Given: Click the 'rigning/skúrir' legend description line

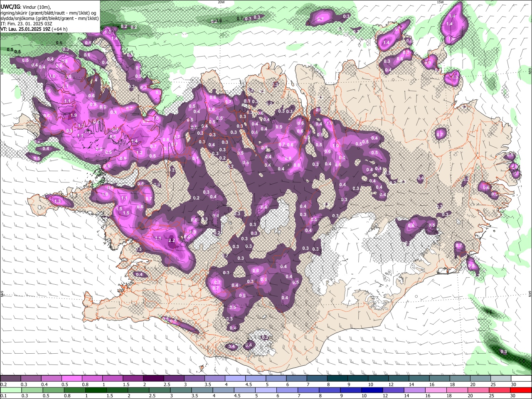Looking at the screenshot, I should pyautogui.click(x=48, y=12).
